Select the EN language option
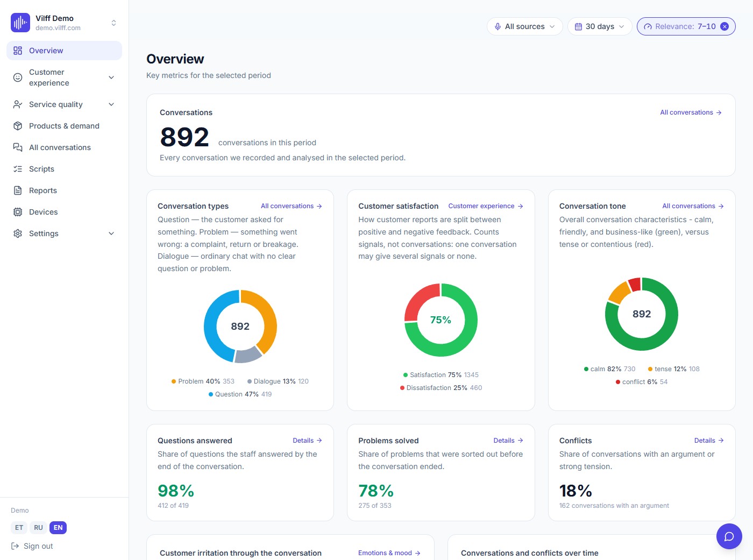753x560 pixels. tap(58, 528)
